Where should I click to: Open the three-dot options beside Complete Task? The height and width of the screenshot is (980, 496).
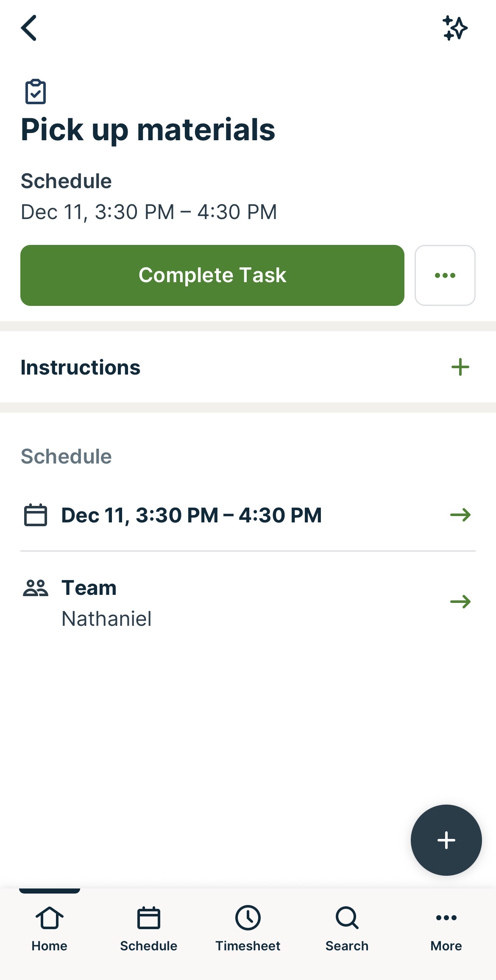coord(445,275)
